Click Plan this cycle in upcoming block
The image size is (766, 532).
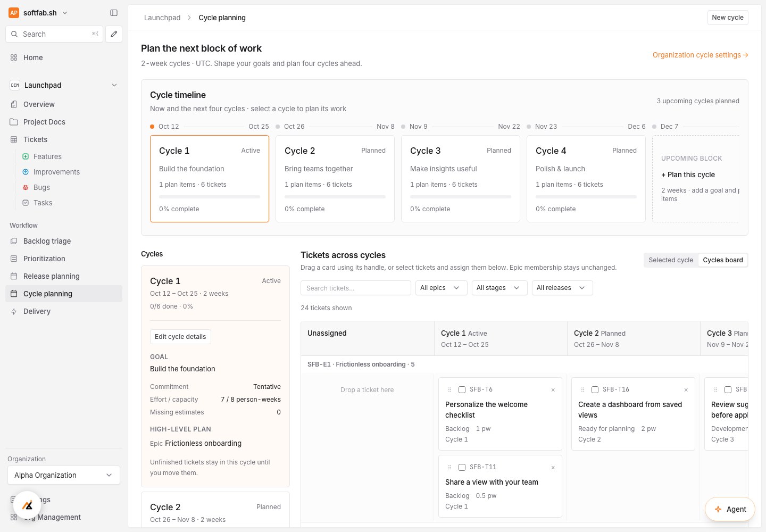pyautogui.click(x=688, y=174)
